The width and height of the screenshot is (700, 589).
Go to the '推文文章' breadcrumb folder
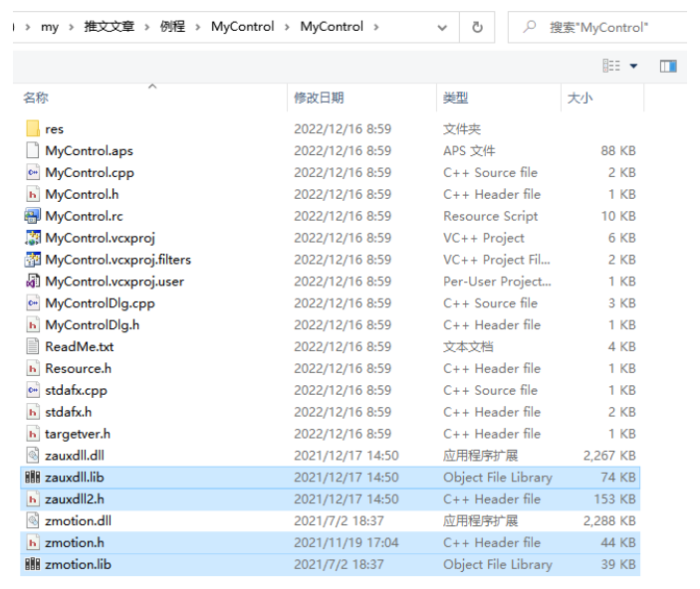click(110, 27)
